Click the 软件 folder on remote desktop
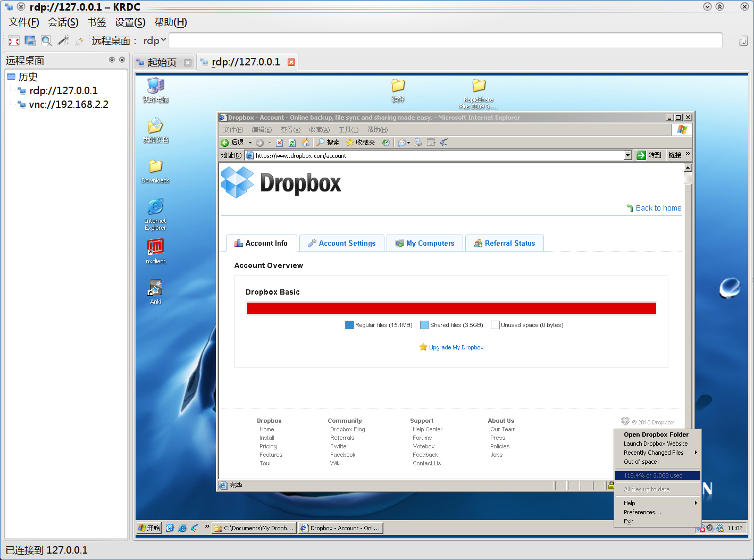The image size is (754, 560). tap(398, 90)
